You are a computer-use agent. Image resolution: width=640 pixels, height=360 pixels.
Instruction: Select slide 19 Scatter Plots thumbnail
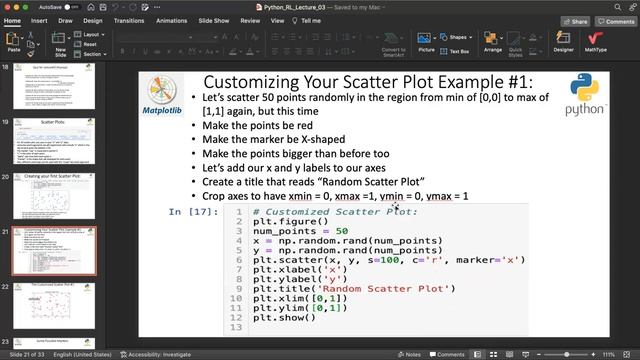coord(54,141)
